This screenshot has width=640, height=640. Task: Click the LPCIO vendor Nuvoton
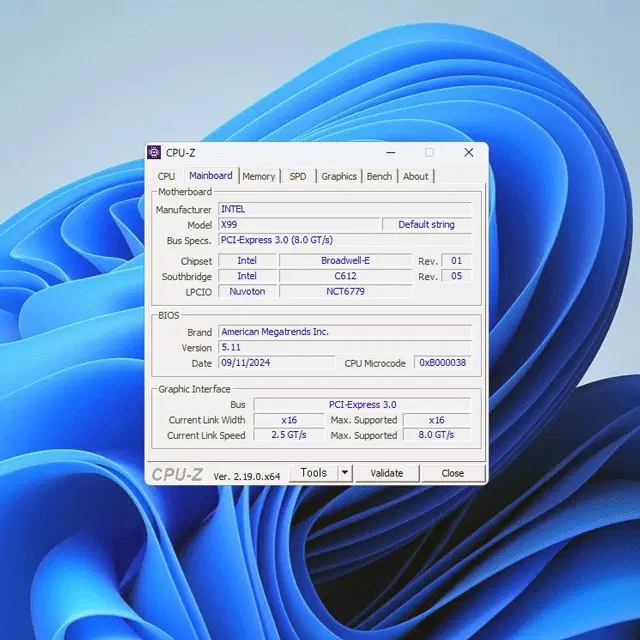(x=247, y=291)
